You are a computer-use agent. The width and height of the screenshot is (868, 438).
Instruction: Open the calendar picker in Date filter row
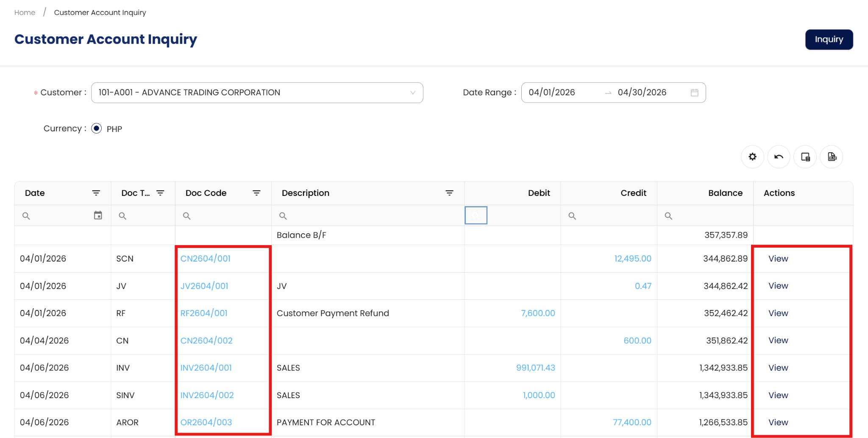point(98,215)
